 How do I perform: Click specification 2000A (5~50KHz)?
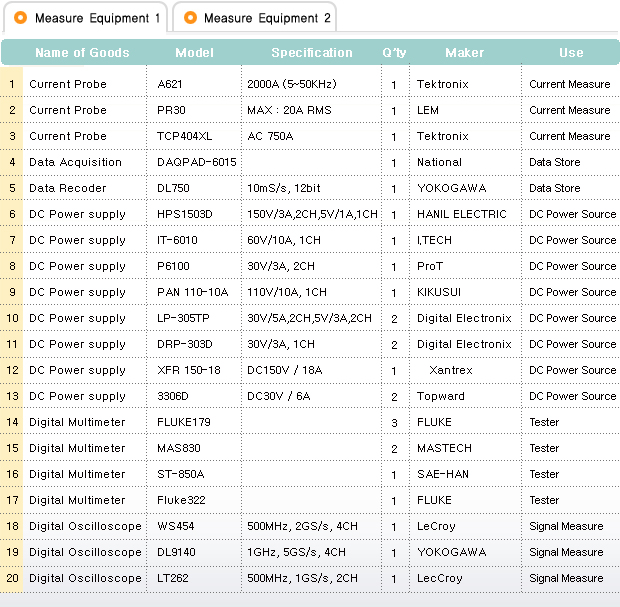point(292,84)
